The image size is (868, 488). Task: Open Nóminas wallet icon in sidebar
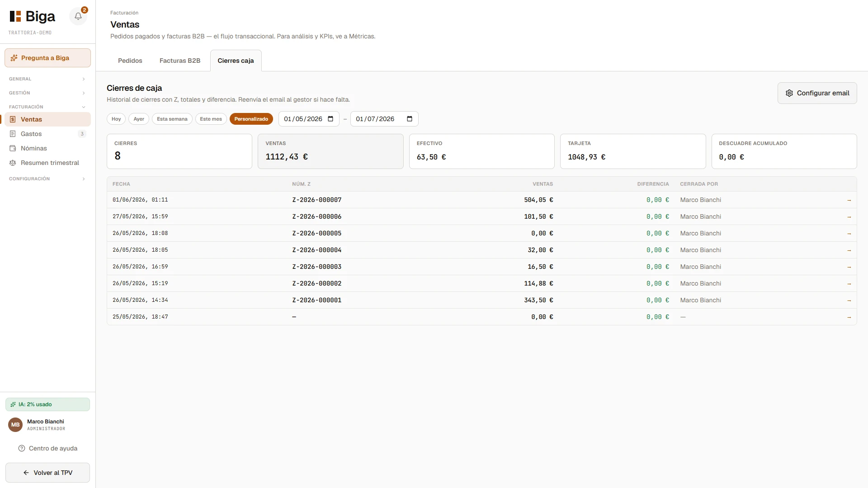coord(13,148)
